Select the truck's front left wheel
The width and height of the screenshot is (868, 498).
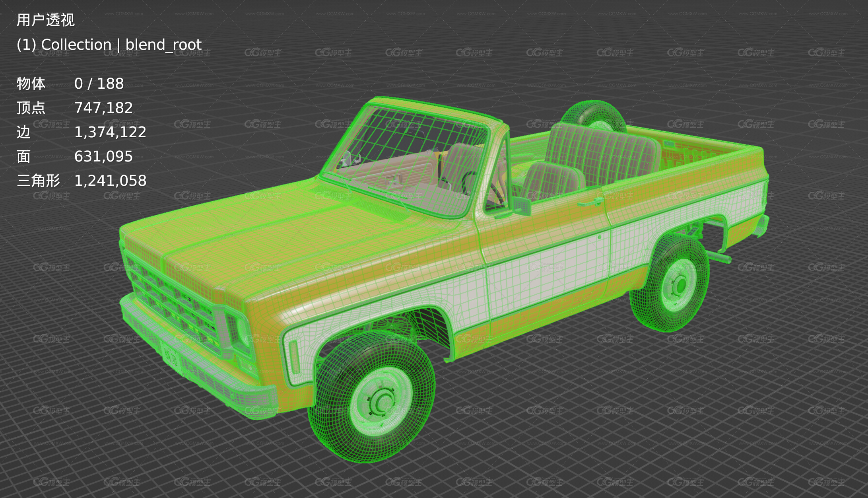(372, 398)
